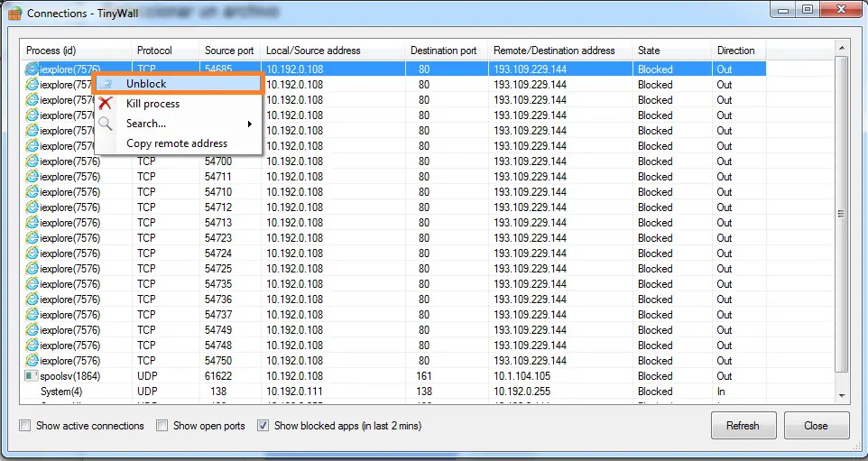Tick the Show open ports checkbox
Image resolution: width=868 pixels, height=461 pixels.
[162, 426]
